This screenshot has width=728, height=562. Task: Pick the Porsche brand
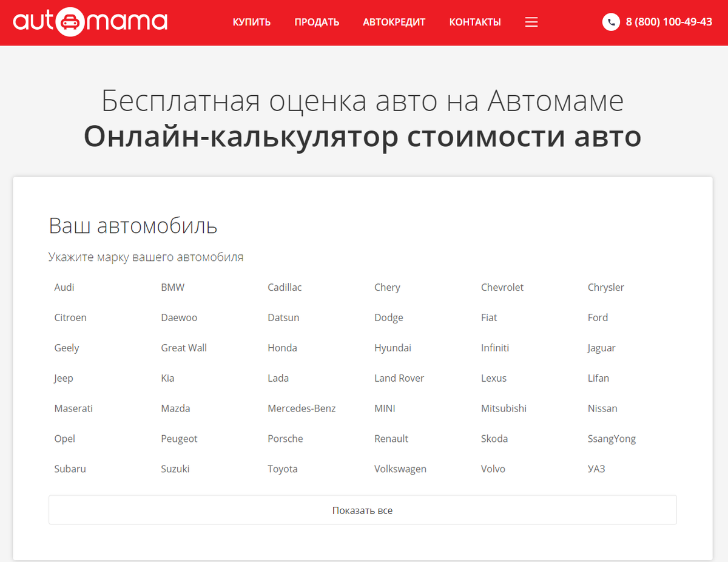tap(285, 439)
